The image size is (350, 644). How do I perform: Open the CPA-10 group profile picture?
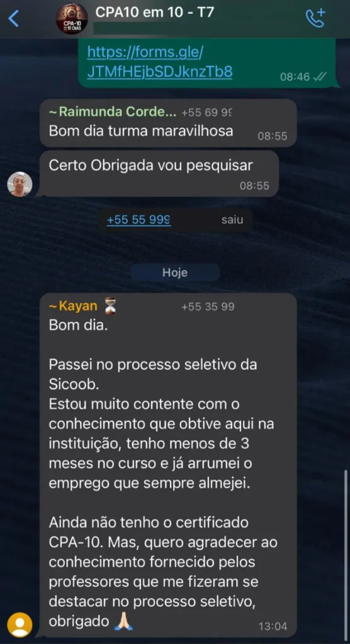coord(72,18)
